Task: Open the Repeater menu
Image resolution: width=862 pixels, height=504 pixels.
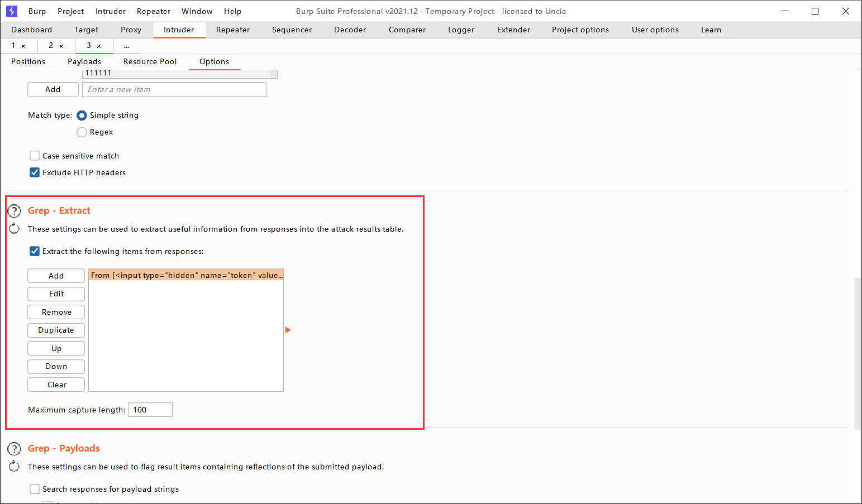Action: point(154,11)
